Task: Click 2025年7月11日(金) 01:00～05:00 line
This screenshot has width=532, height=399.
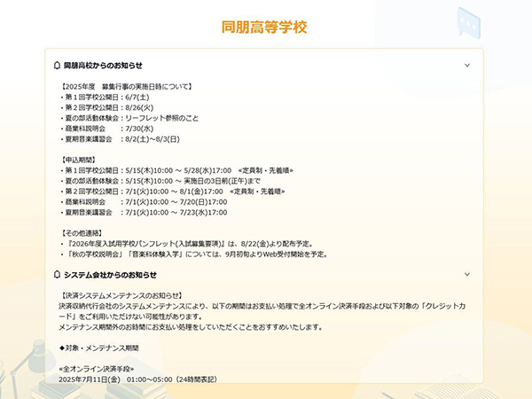Action: (x=137, y=379)
